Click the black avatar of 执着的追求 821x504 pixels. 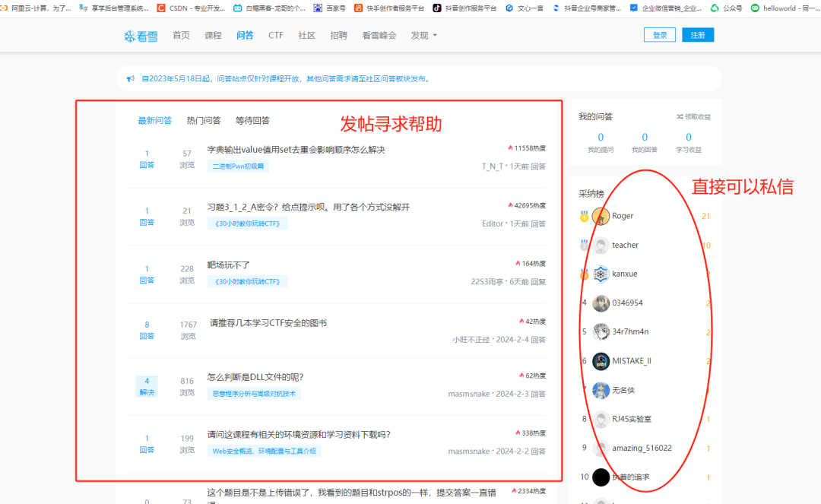tap(601, 477)
